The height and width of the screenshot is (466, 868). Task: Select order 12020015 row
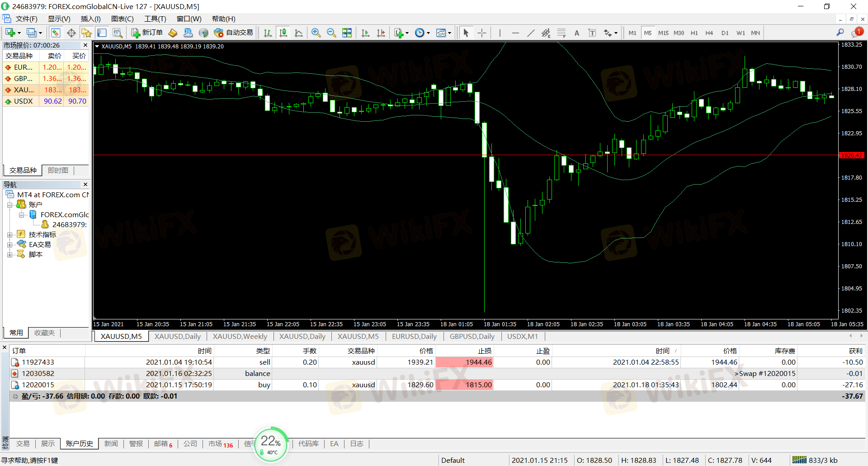coord(437,385)
